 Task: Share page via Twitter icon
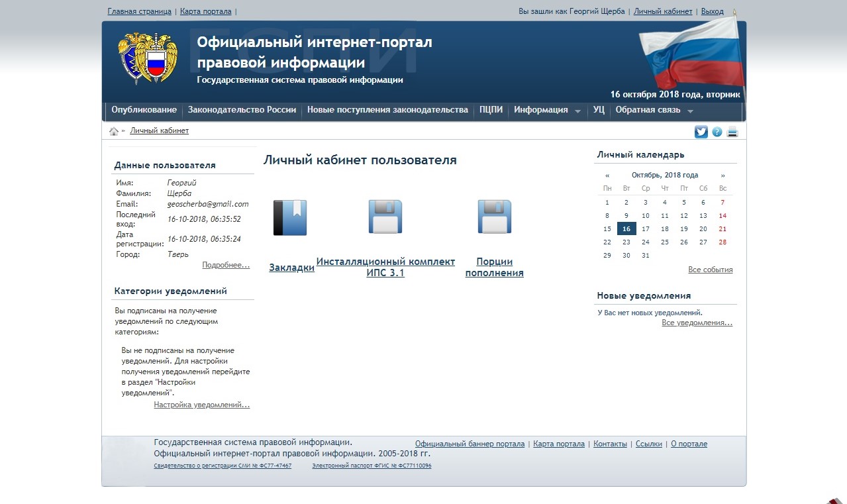(x=701, y=132)
